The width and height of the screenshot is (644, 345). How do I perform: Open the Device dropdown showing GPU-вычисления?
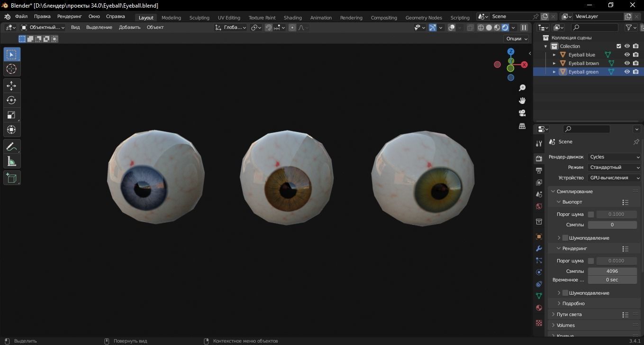coord(614,177)
